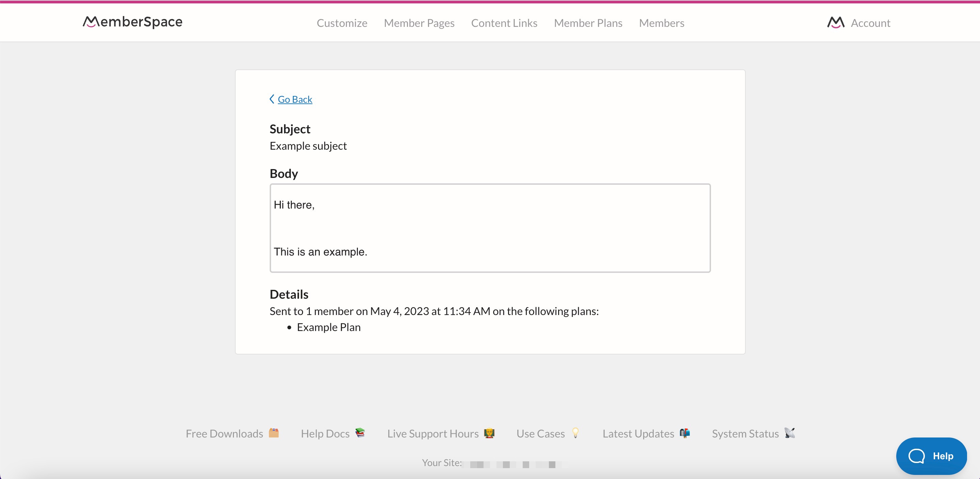The height and width of the screenshot is (479, 980).
Task: Open the Help chat bubble
Action: 932,456
